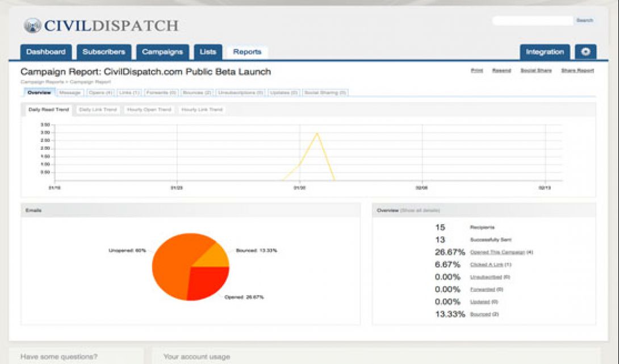The height and width of the screenshot is (364, 619).
Task: Click the Bounced light-orange pie slice
Action: pyautogui.click(x=214, y=257)
